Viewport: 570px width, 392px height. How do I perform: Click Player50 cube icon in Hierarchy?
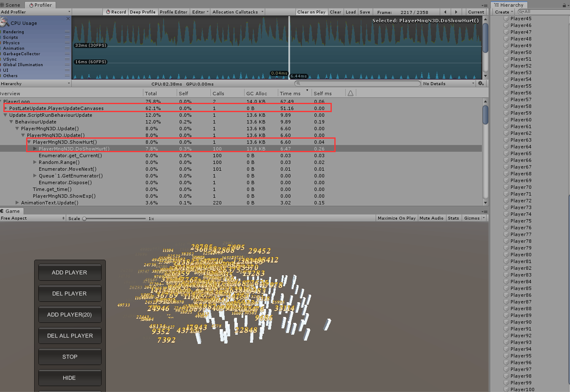(x=506, y=52)
